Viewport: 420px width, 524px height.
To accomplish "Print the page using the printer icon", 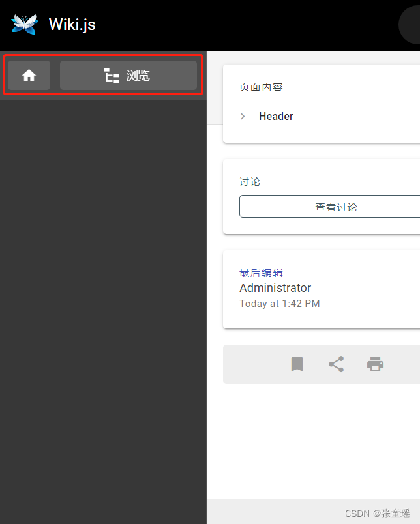I will tap(375, 364).
